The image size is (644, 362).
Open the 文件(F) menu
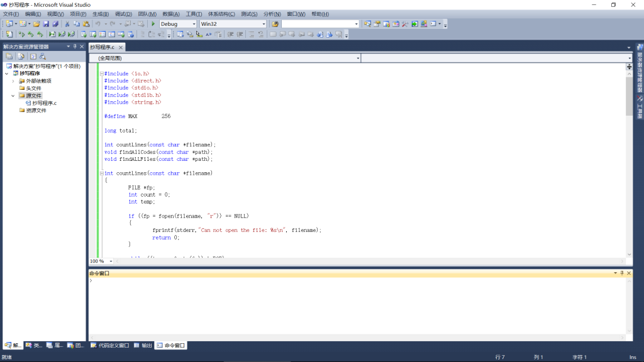(x=11, y=14)
